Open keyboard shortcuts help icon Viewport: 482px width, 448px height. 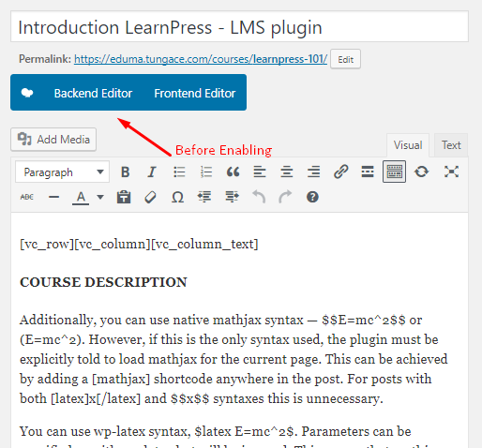pos(312,197)
